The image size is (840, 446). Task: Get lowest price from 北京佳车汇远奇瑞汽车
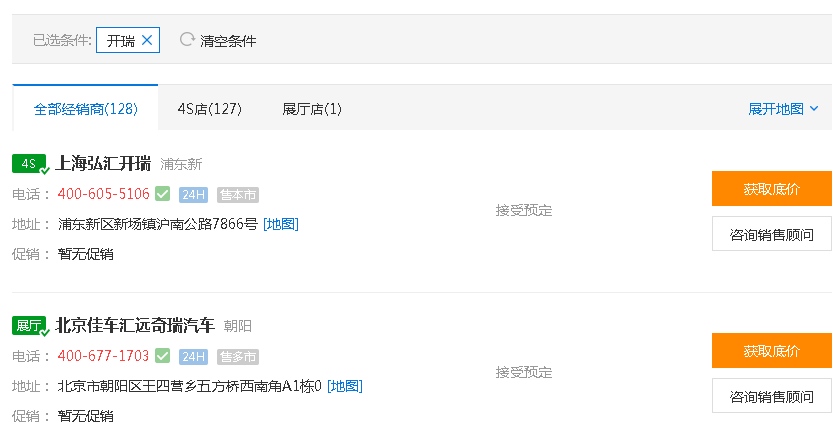point(771,351)
